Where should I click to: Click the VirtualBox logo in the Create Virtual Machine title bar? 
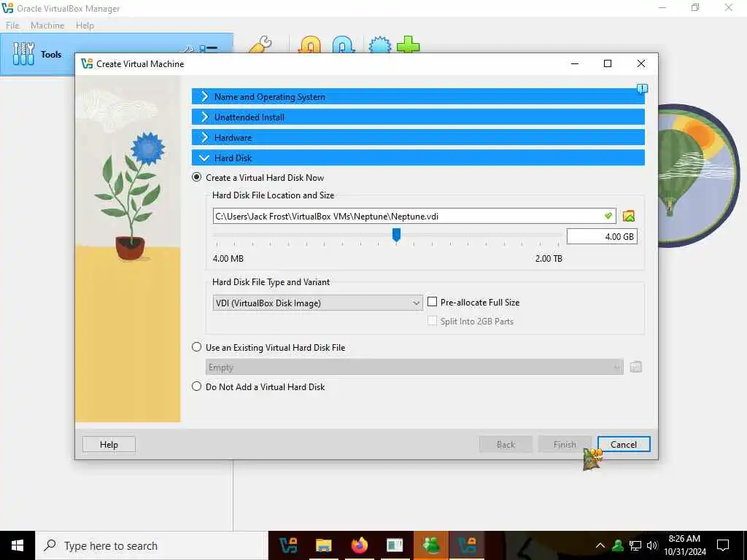point(87,64)
